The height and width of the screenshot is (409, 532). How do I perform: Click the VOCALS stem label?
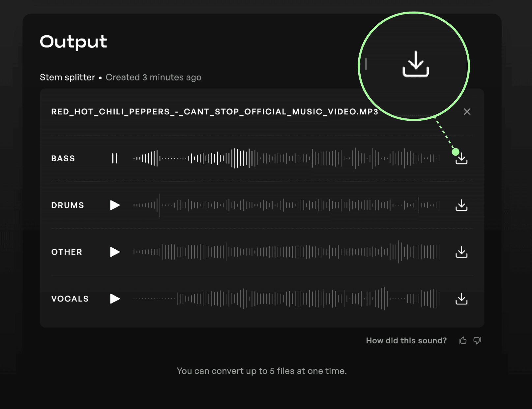70,299
